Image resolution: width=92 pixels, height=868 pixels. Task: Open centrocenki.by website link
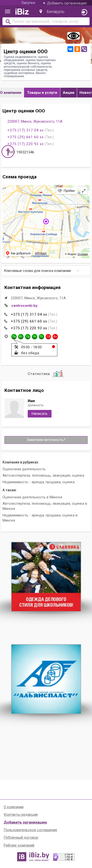24,306
